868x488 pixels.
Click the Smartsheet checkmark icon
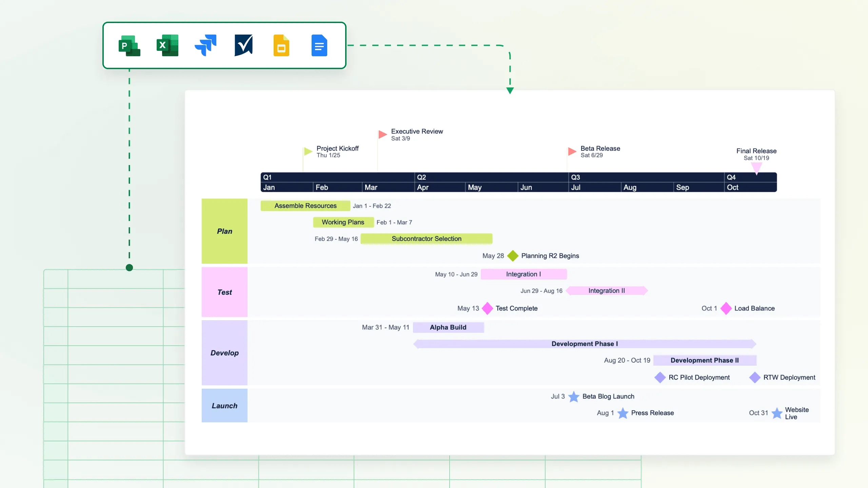[x=243, y=45]
